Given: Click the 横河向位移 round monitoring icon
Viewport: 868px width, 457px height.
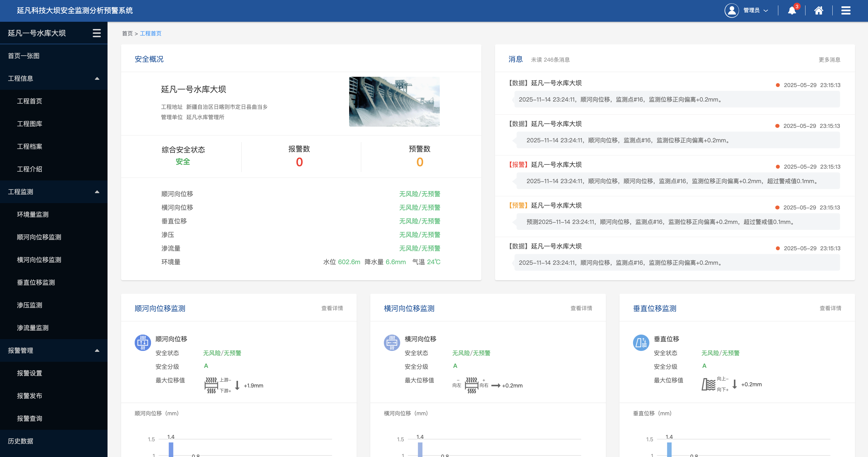Looking at the screenshot, I should (x=392, y=343).
